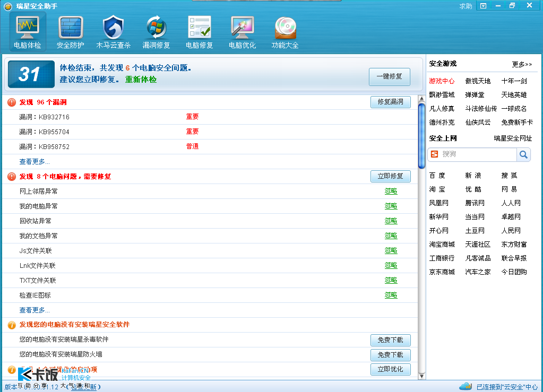This screenshot has height=392, width=543.
Task: Open the title bar dropdown menu button
Action: pos(483,6)
